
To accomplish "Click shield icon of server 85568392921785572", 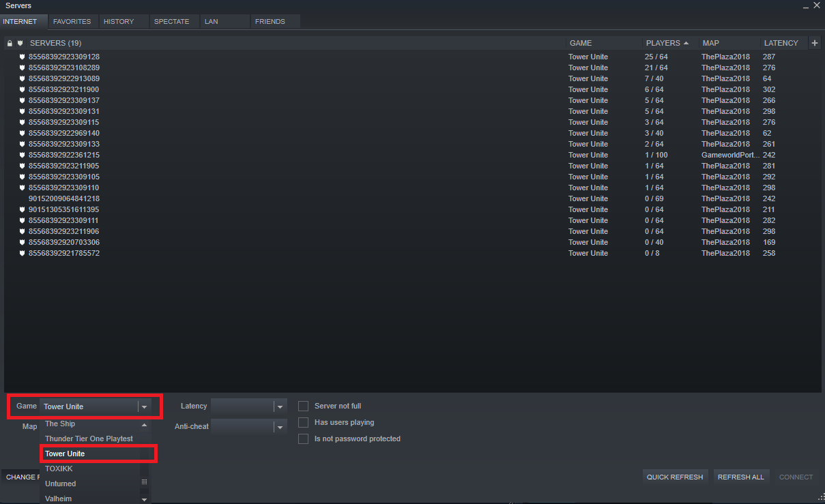I will point(22,253).
